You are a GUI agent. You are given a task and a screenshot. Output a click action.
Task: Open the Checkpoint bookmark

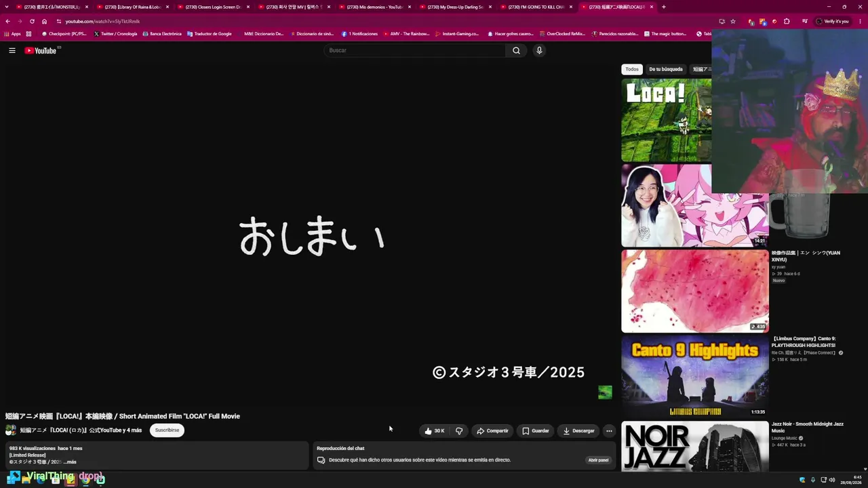tap(64, 34)
